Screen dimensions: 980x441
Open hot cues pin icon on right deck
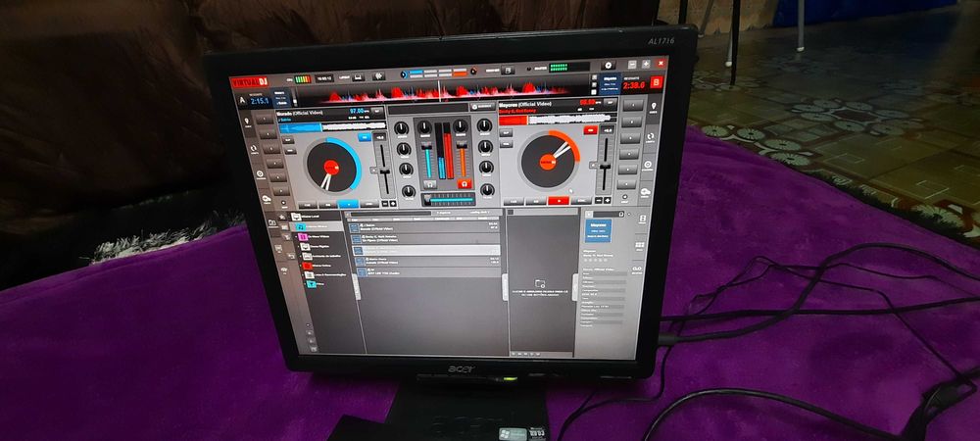653,108
